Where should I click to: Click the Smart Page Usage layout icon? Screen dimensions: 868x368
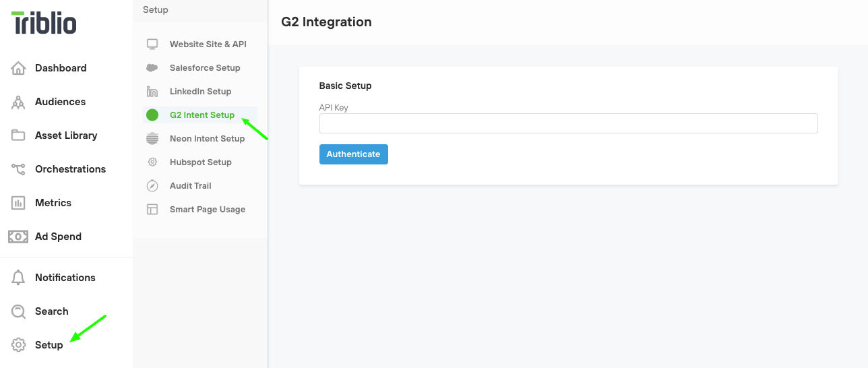pyautogui.click(x=152, y=210)
